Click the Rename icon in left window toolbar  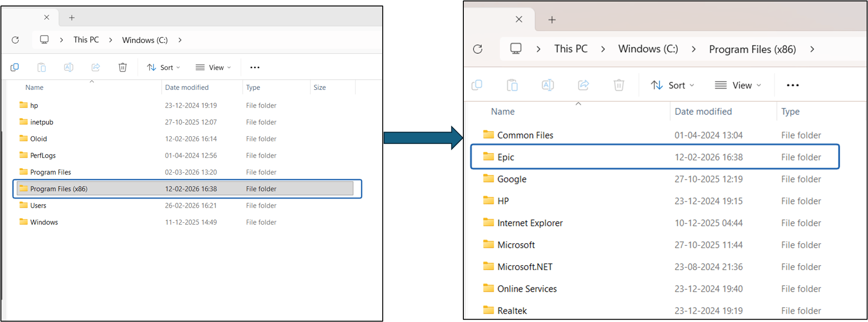pyautogui.click(x=68, y=67)
